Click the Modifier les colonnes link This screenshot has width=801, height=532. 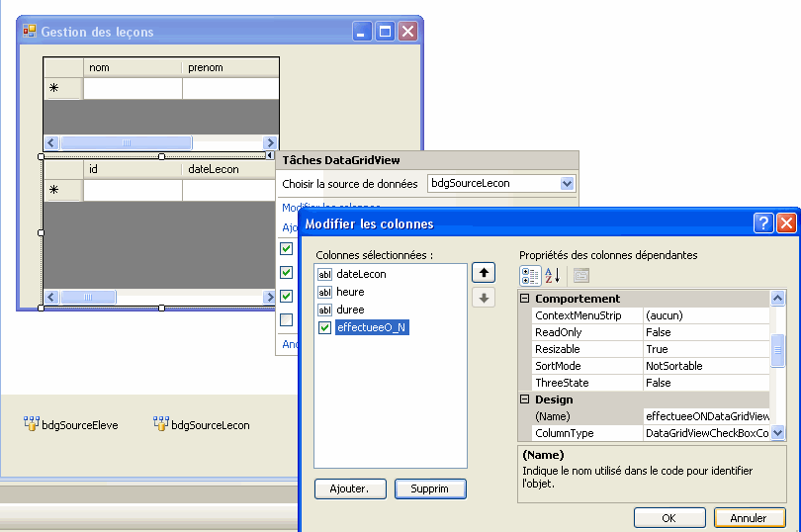coord(331,208)
